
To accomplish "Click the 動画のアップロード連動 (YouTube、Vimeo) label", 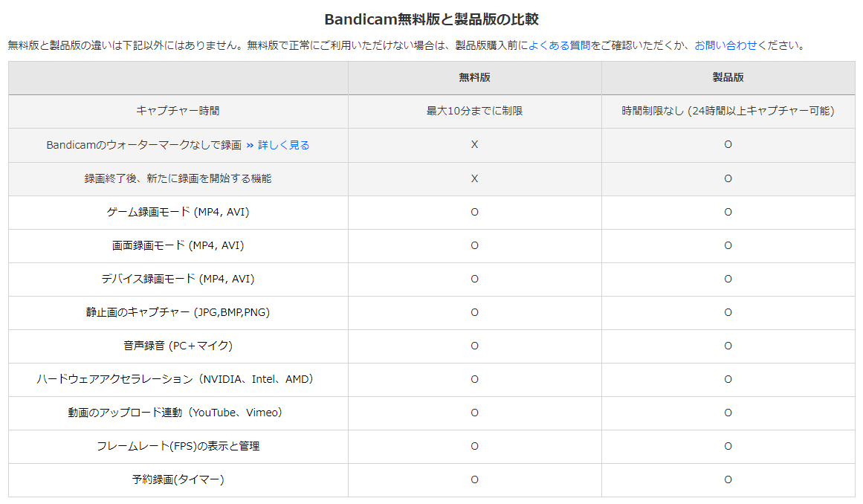I will 175,413.
